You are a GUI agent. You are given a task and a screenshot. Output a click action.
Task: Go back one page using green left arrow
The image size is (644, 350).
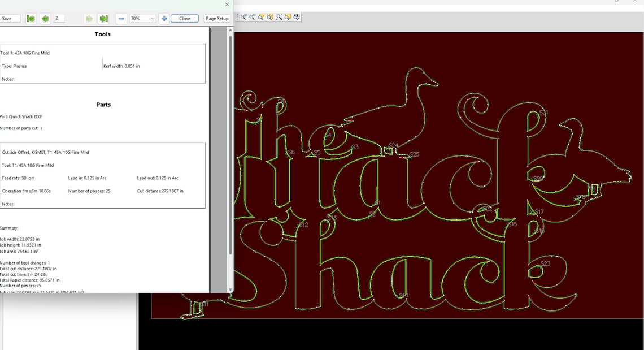click(x=45, y=18)
